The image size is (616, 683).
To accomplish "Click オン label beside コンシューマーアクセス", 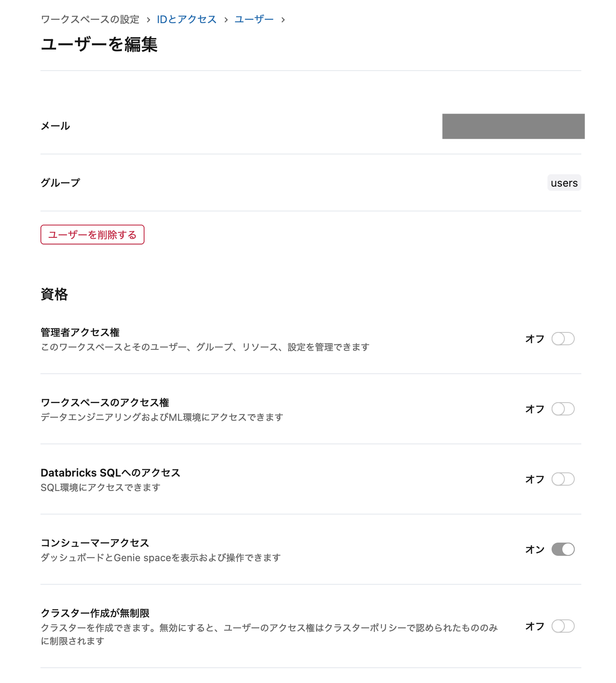I will click(x=535, y=549).
